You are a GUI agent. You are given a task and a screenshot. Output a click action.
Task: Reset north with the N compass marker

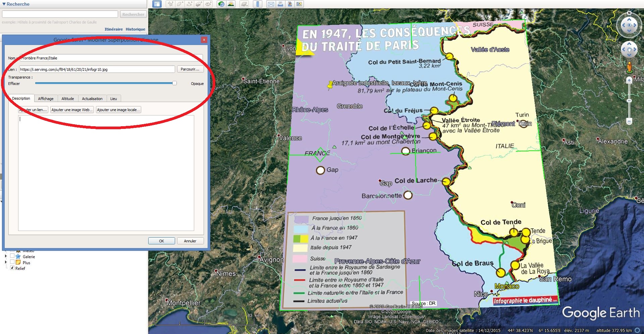629,13
